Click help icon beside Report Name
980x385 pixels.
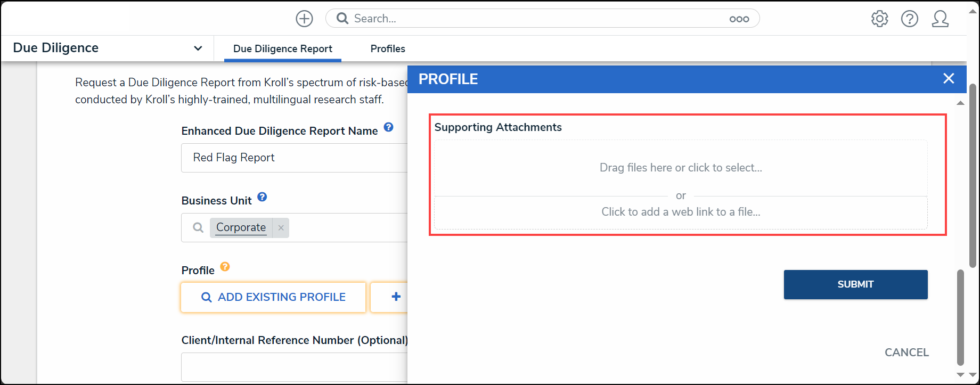click(x=388, y=127)
